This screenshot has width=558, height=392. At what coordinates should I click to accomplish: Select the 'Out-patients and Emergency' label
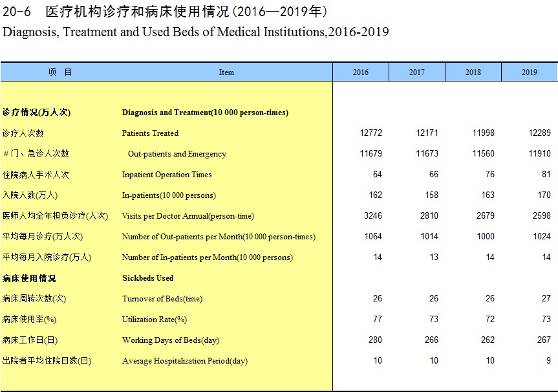click(177, 154)
